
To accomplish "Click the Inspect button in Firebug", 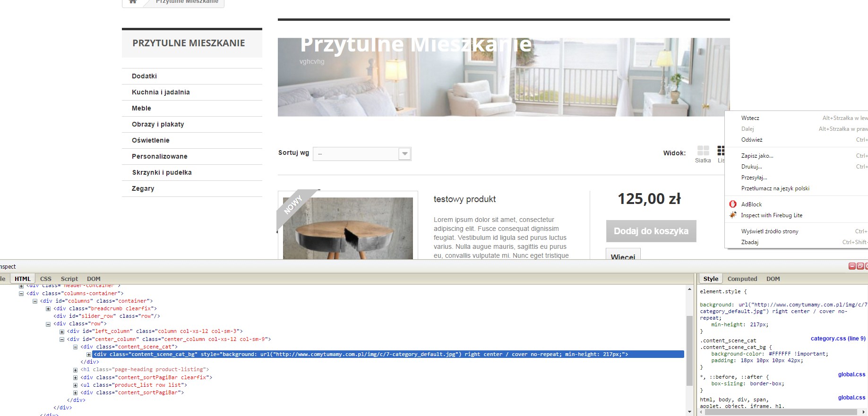I will click(8, 267).
